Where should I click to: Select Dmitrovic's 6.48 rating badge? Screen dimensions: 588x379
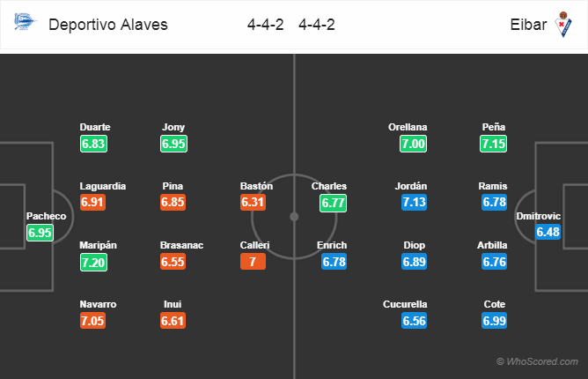548,233
